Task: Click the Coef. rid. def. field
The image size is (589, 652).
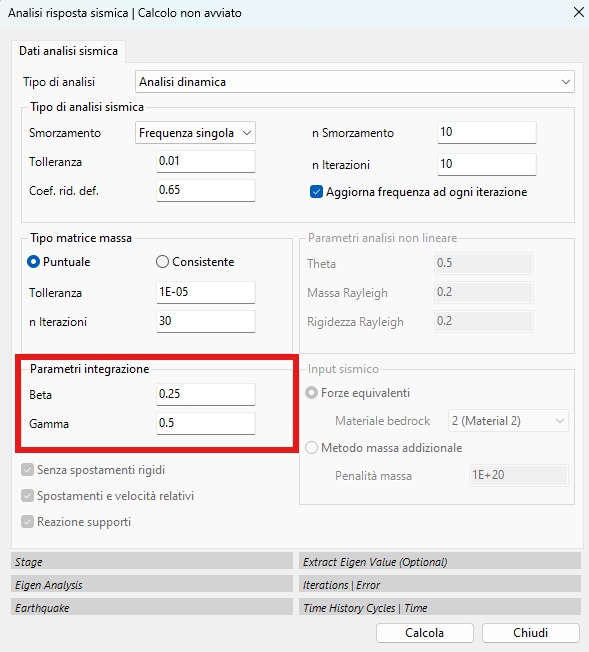Action: [205, 190]
